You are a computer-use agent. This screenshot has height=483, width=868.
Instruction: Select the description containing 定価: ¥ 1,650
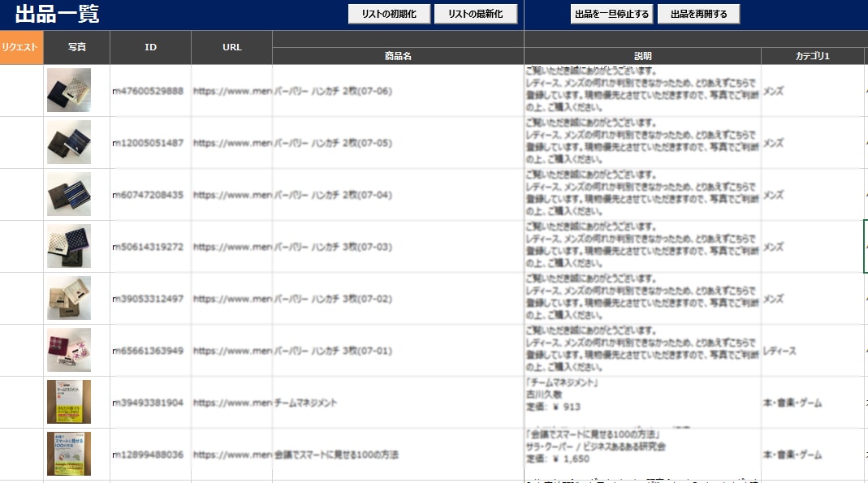coord(643,455)
